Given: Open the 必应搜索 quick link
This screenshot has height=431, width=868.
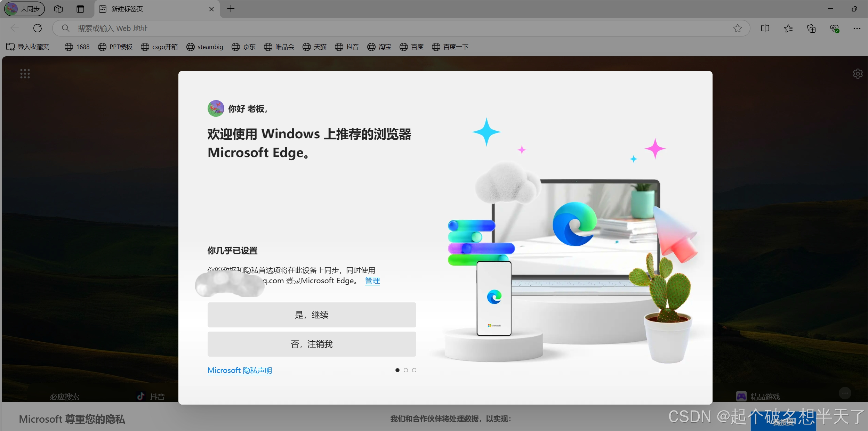Looking at the screenshot, I should 65,397.
